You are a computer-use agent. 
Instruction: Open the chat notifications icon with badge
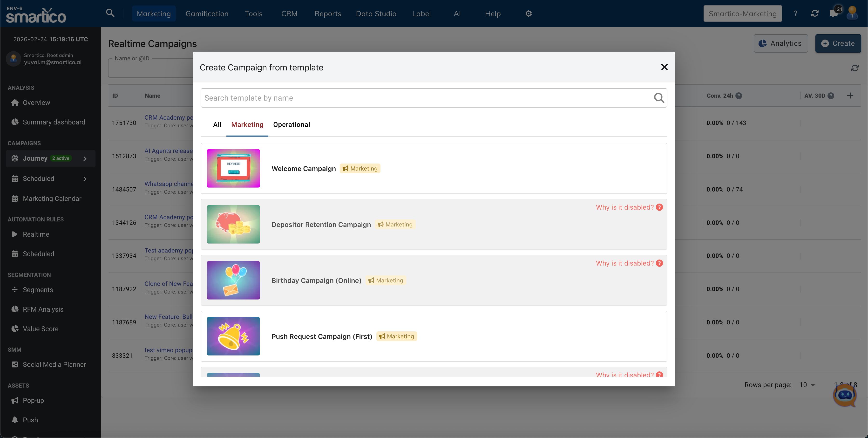pyautogui.click(x=834, y=14)
